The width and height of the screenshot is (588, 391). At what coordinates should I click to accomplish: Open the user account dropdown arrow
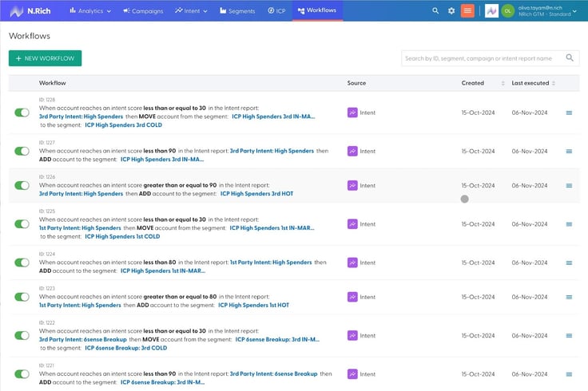[x=574, y=11]
